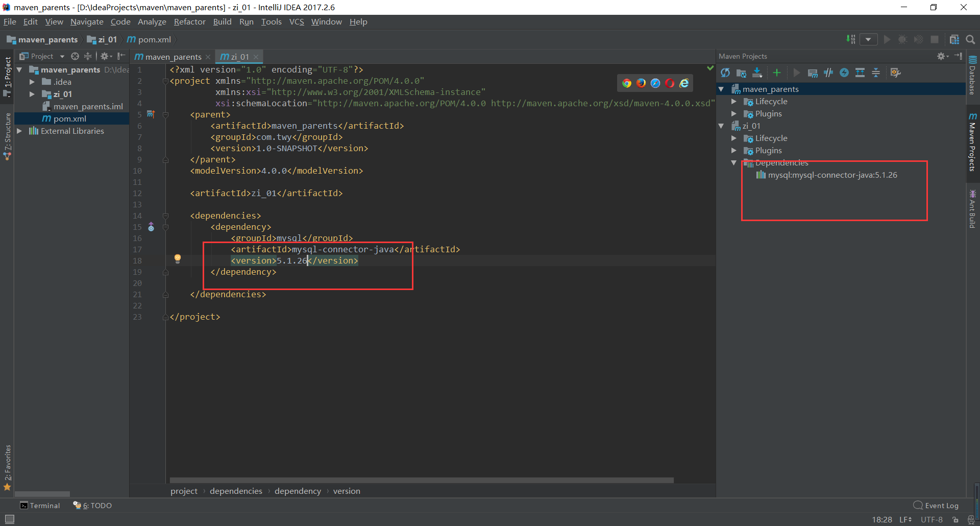Screen dimensions: 980x526
Task: Click the parent POM gutter icon
Action: click(x=151, y=114)
